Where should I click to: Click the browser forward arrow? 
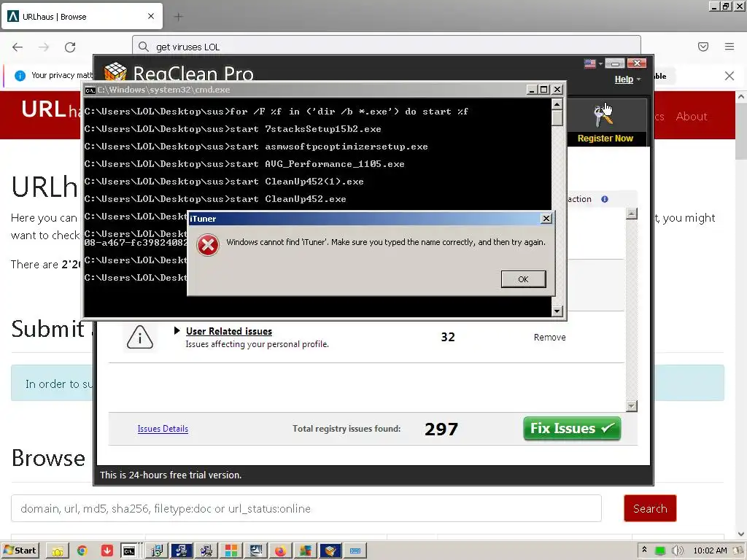[44, 47]
